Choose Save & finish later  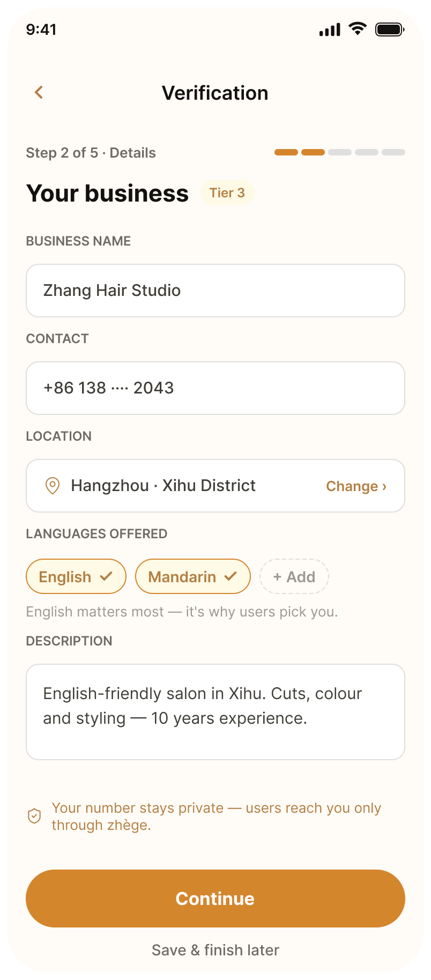(215, 950)
